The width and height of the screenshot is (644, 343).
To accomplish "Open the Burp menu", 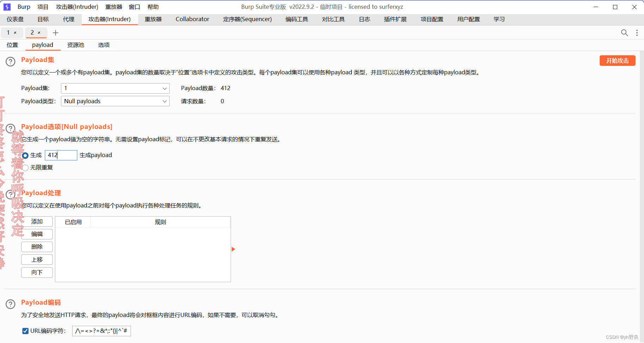I will coord(24,7).
